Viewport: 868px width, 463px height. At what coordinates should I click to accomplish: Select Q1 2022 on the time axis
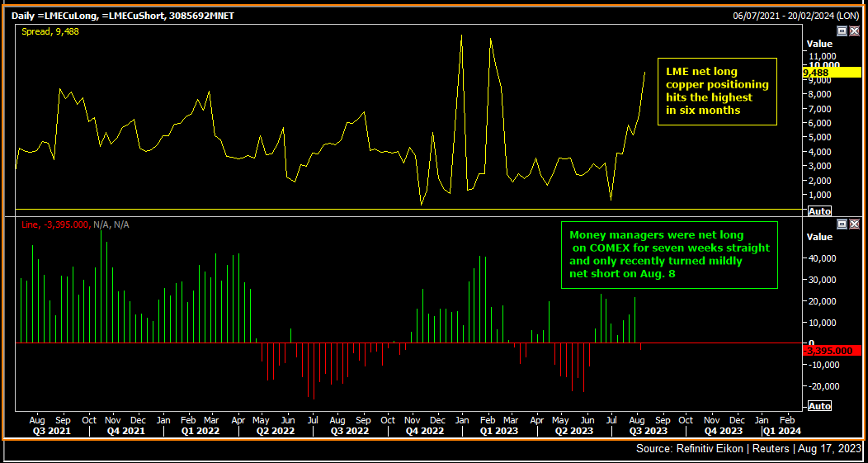point(200,430)
